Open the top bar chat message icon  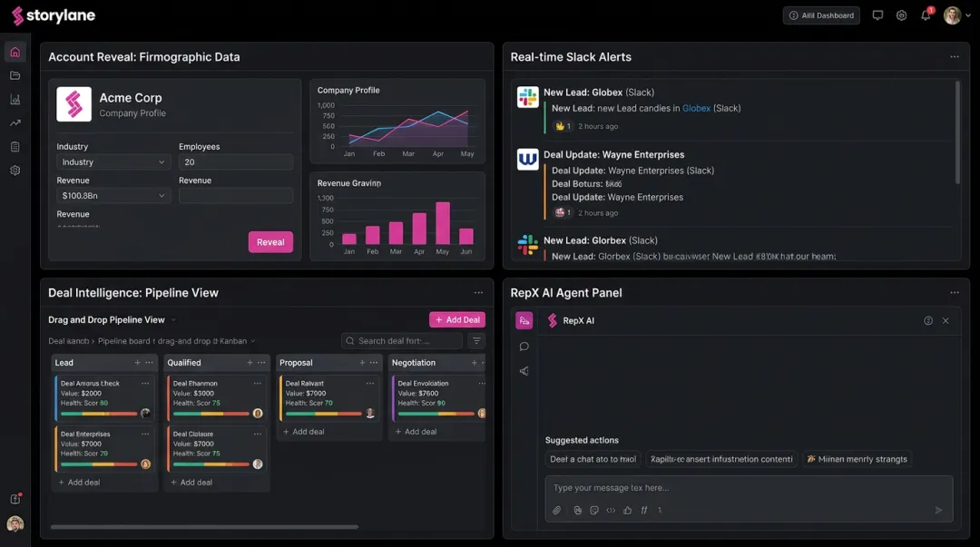(x=877, y=15)
